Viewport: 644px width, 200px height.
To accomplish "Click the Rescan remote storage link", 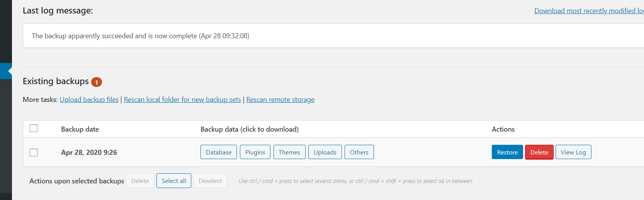I will click(280, 100).
